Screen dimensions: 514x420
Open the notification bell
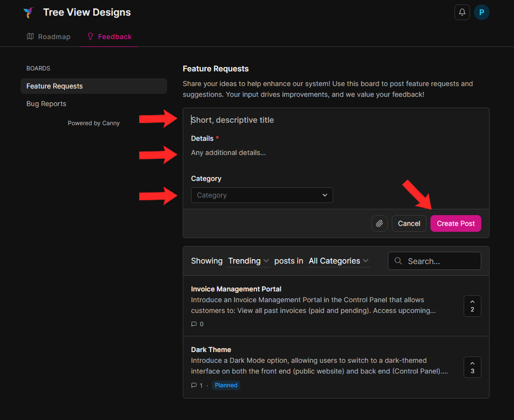(462, 12)
